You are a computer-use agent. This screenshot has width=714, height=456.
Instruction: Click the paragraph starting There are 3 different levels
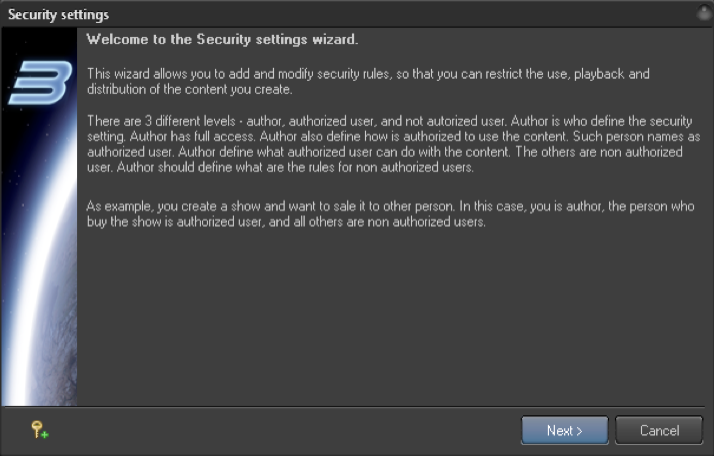coord(393,144)
